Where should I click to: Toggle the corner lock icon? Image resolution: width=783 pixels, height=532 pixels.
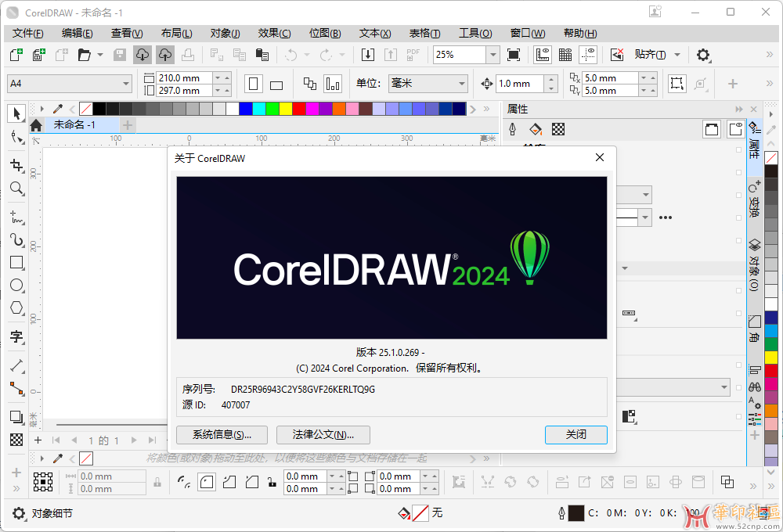click(x=272, y=482)
